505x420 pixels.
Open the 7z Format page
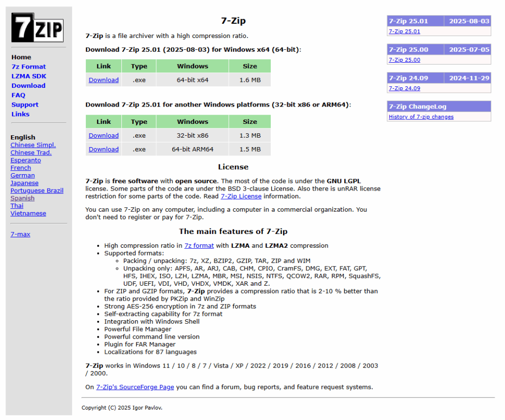(x=29, y=67)
